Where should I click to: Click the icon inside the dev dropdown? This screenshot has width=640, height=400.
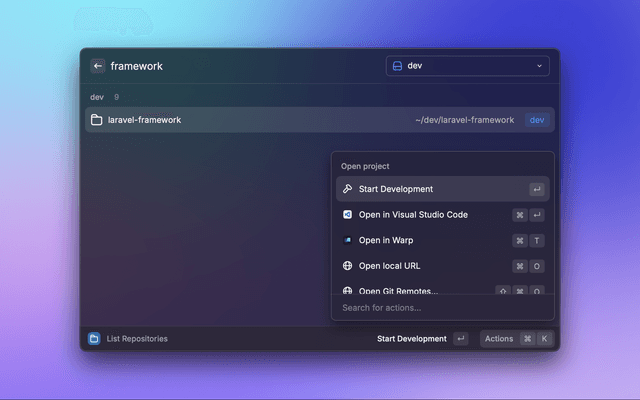(397, 66)
